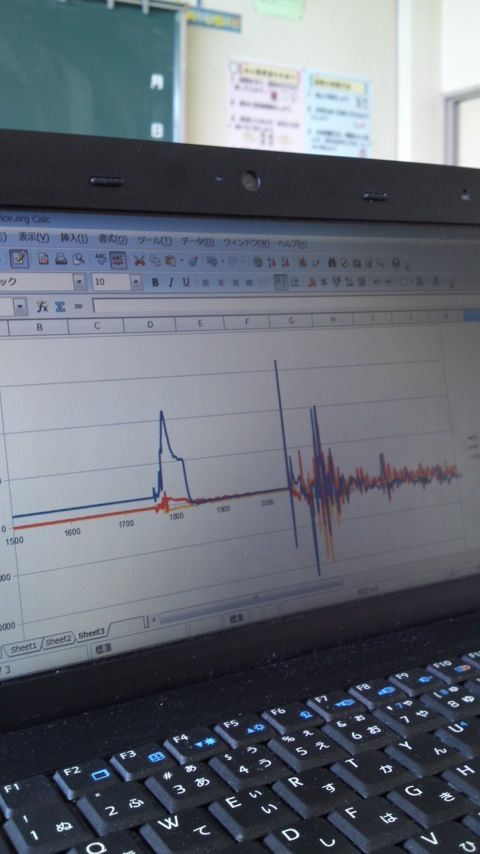Open the 挿入(I) menu
Viewport: 480px width, 854px height.
(74, 238)
